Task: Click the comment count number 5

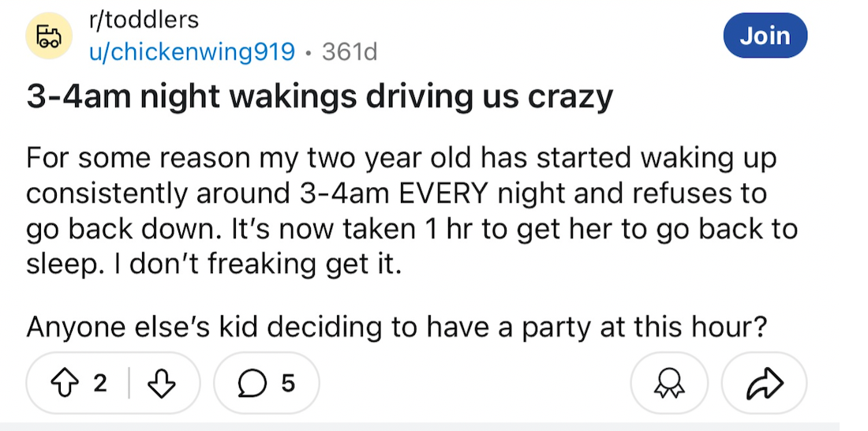Action: [x=287, y=384]
